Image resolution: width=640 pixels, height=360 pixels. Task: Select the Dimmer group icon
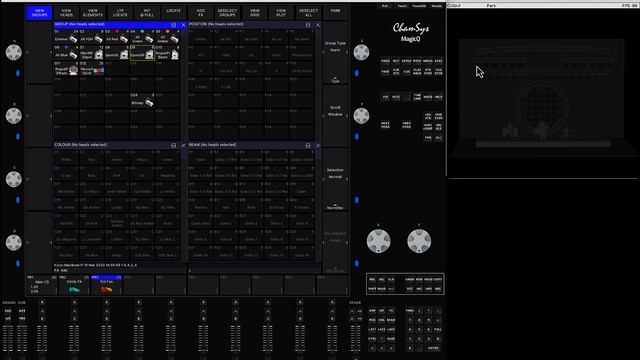click(x=73, y=39)
